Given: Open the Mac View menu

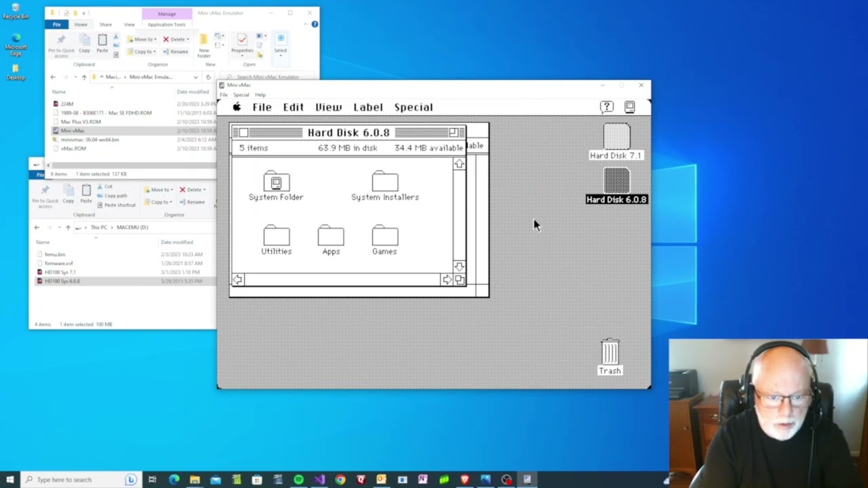Looking at the screenshot, I should coord(328,107).
